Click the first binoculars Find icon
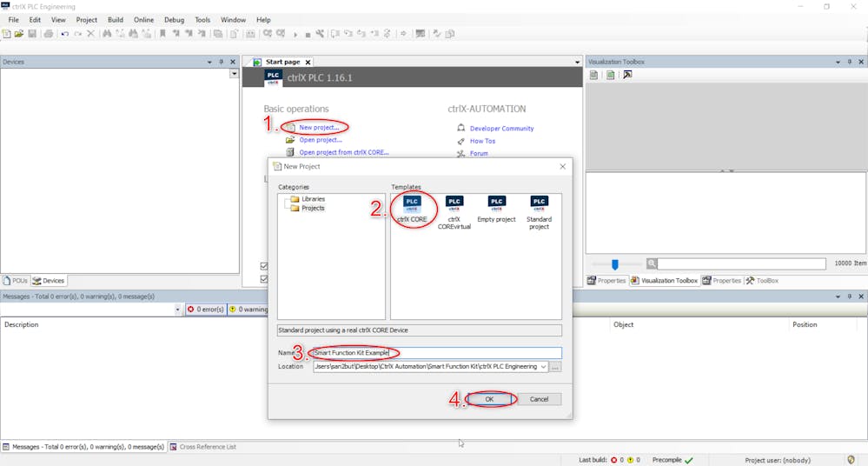This screenshot has width=868, height=466. [107, 34]
